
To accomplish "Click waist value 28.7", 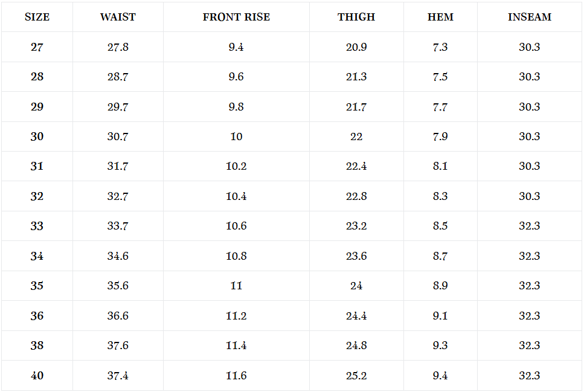I will 118,77.
